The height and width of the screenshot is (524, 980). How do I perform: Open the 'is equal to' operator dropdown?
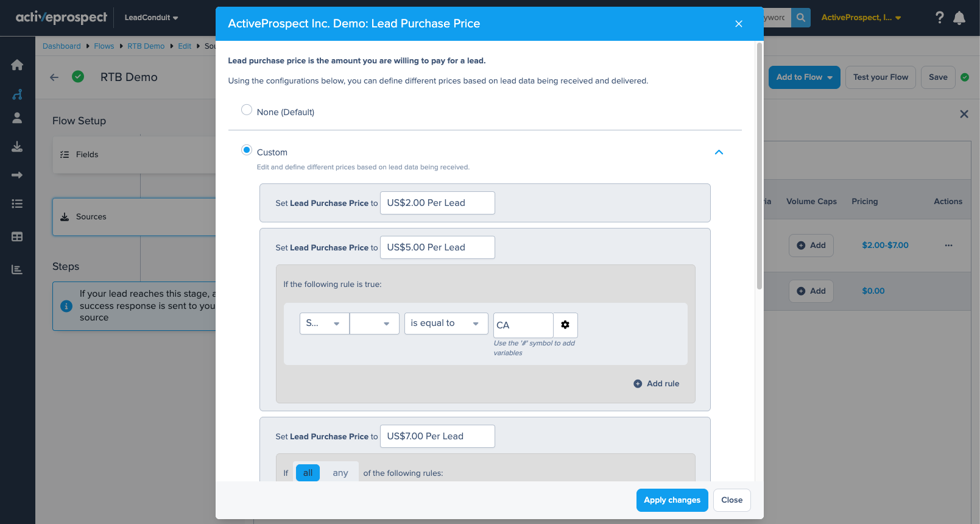(446, 324)
